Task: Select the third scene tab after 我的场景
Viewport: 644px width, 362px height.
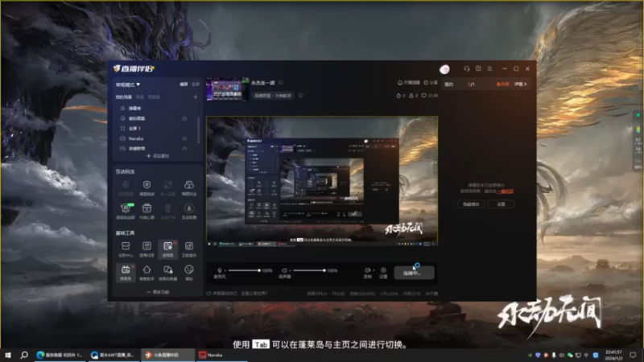Action: click(x=154, y=97)
